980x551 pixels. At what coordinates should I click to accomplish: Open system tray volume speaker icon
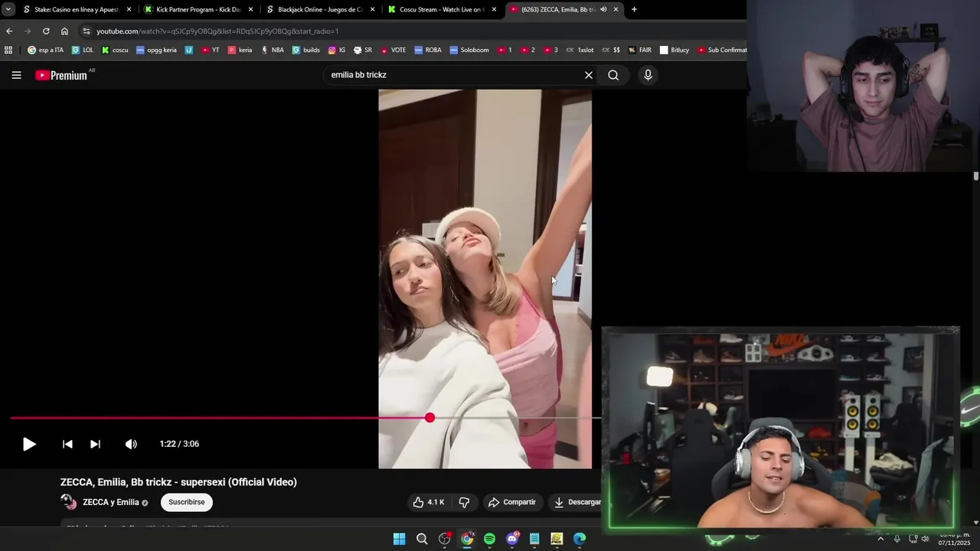pyautogui.click(x=925, y=539)
